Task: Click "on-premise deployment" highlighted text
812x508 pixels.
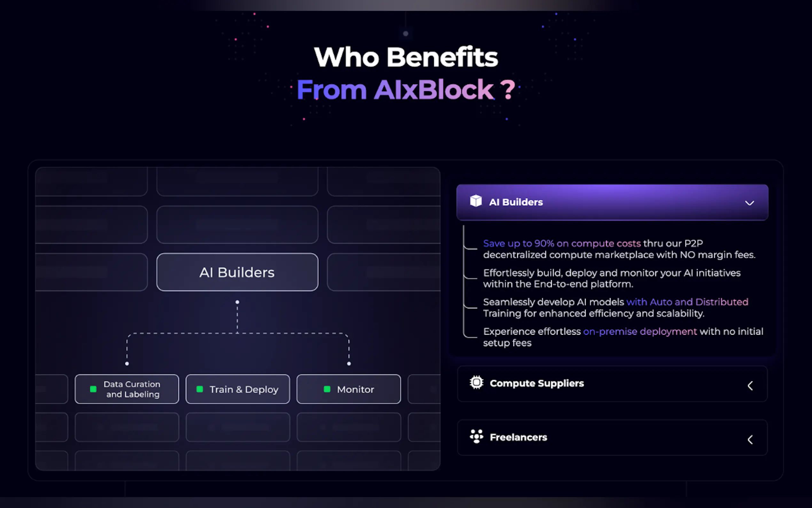Action: point(640,332)
